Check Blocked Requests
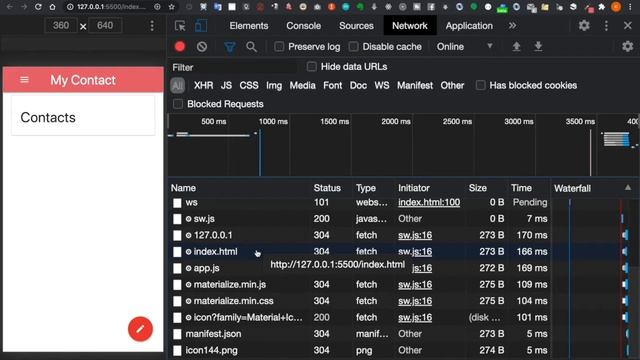The image size is (640, 360). pos(178,104)
